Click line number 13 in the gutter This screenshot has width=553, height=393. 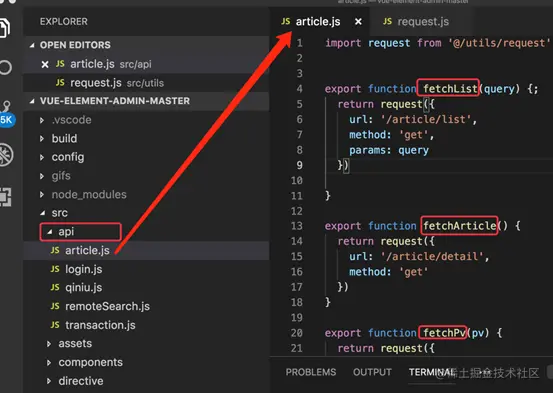tap(297, 226)
